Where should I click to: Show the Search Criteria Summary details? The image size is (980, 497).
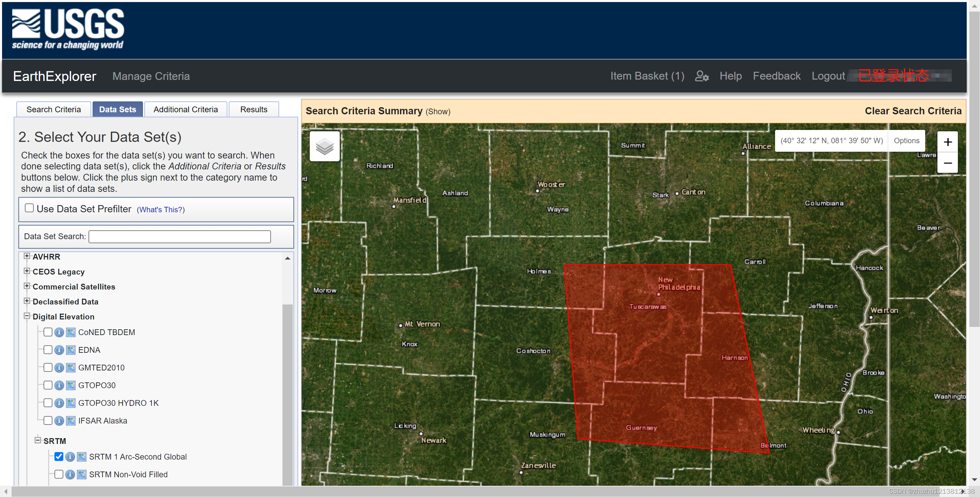438,112
